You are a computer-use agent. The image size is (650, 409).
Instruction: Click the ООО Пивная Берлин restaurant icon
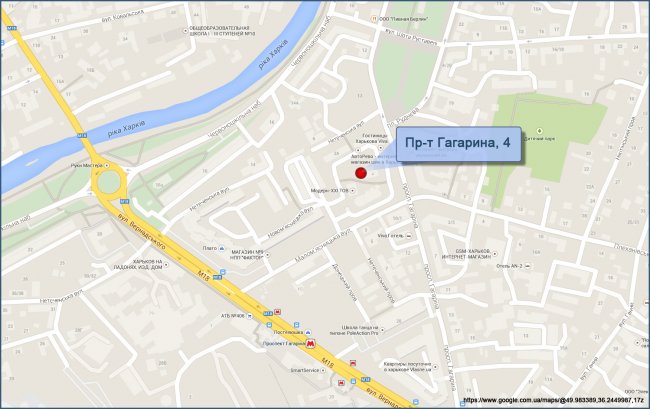(374, 19)
